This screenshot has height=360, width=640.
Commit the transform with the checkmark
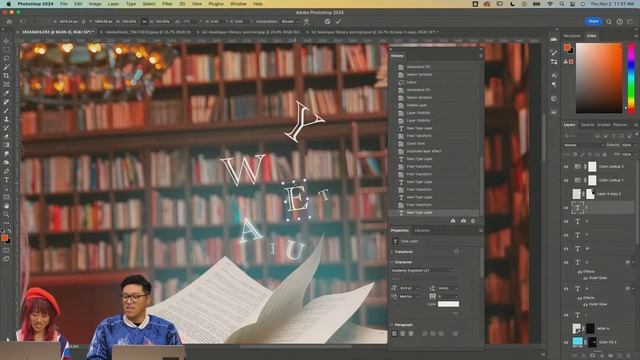338,22
